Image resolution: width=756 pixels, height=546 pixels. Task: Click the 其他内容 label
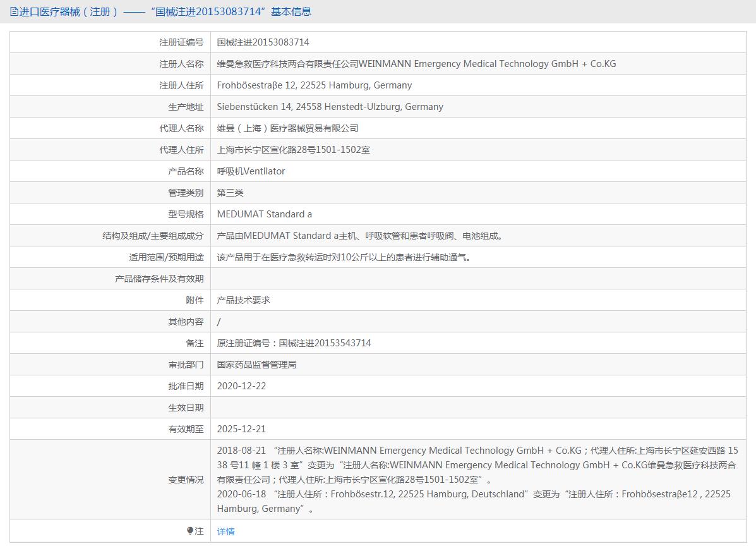click(186, 322)
